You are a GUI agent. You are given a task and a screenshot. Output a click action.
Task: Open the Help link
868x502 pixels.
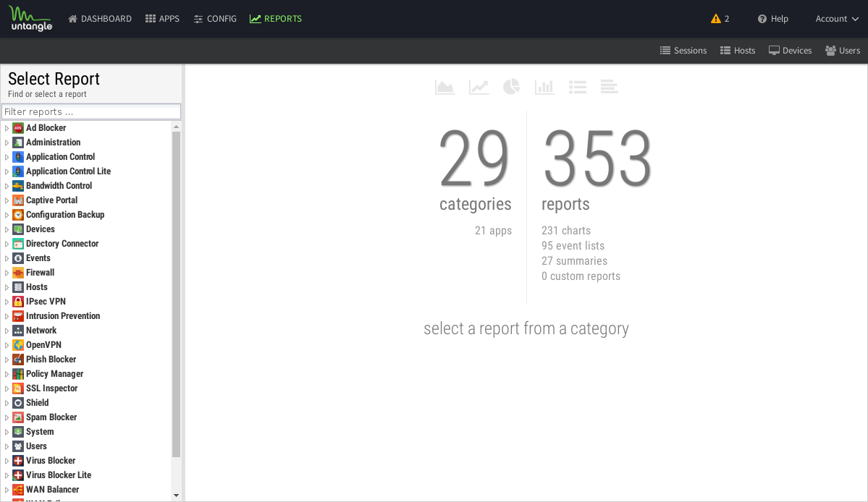pyautogui.click(x=773, y=19)
